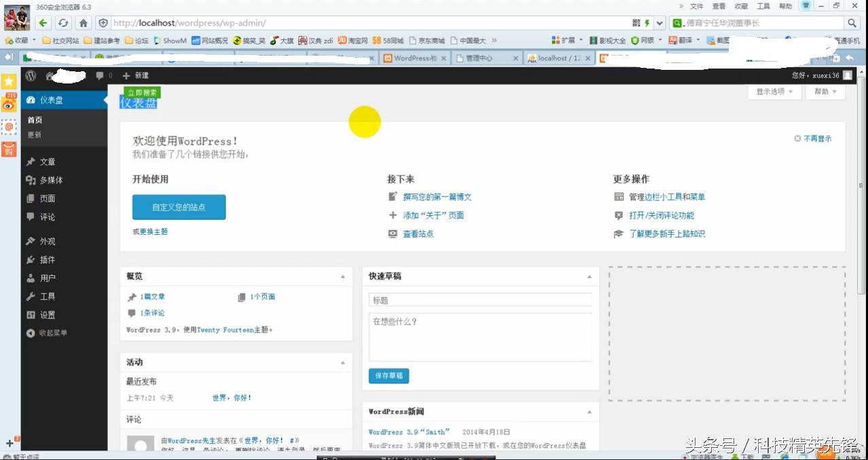Screen dimensions: 868x460
Task: Open the 新建 (New) admin bar menu
Action: pos(134,75)
